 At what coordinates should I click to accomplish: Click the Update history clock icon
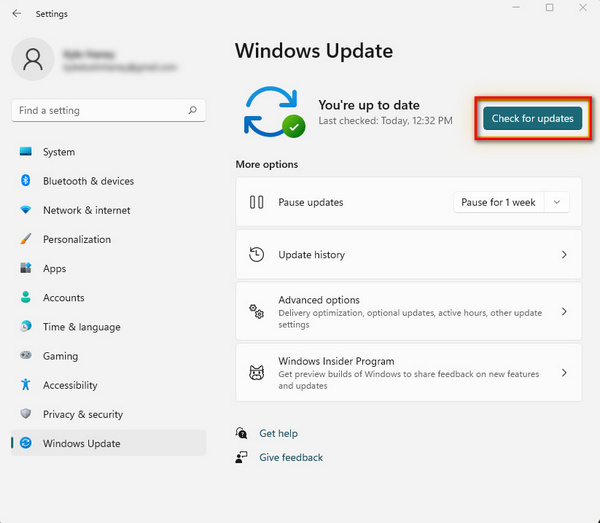pos(256,254)
